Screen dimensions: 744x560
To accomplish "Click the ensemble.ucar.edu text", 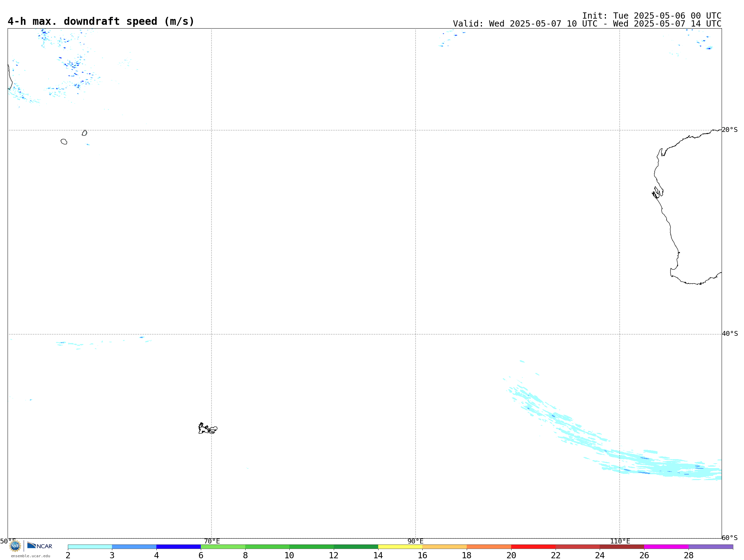I will coord(31,556).
